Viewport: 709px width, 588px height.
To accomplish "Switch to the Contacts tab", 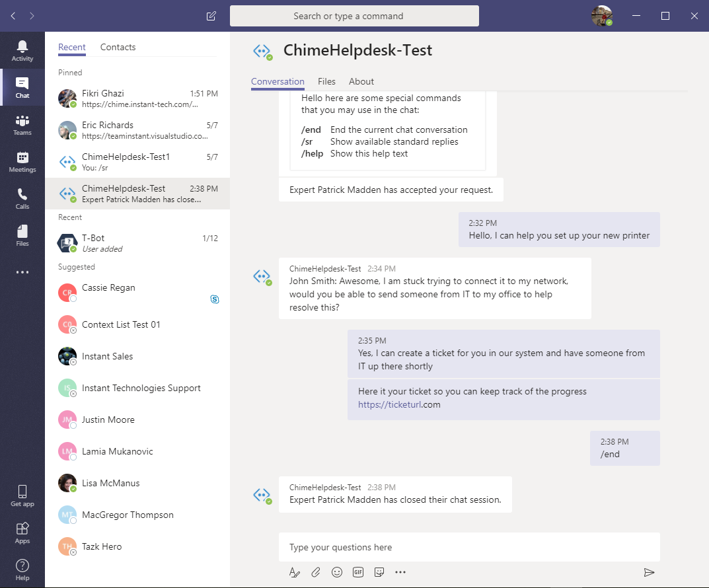I will pos(118,47).
